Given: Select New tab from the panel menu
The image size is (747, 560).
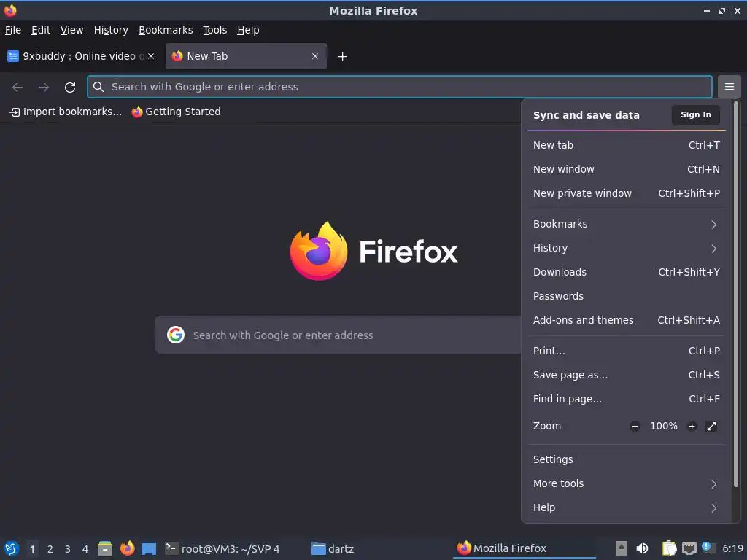Looking at the screenshot, I should coord(626,145).
